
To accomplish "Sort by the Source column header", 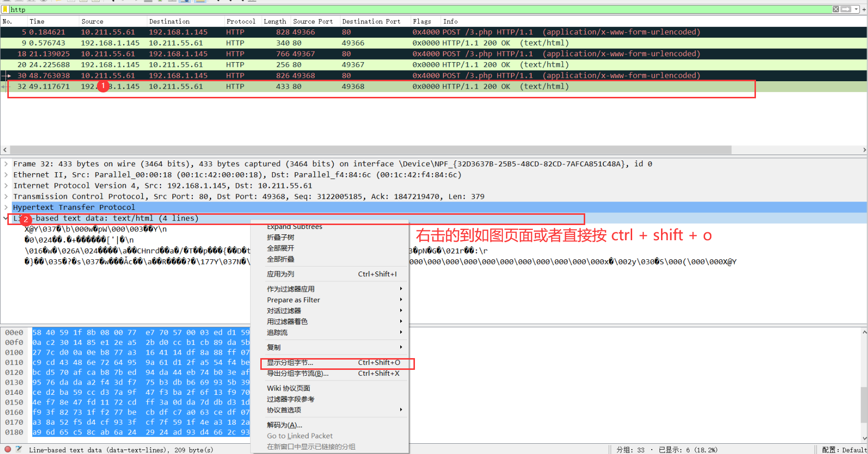I will [113, 22].
